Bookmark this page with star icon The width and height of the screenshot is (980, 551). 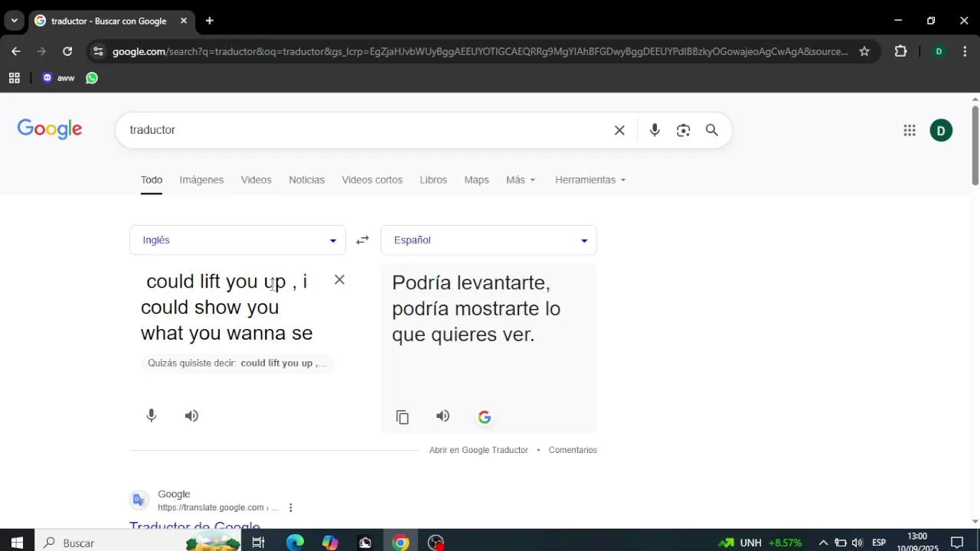pos(864,51)
